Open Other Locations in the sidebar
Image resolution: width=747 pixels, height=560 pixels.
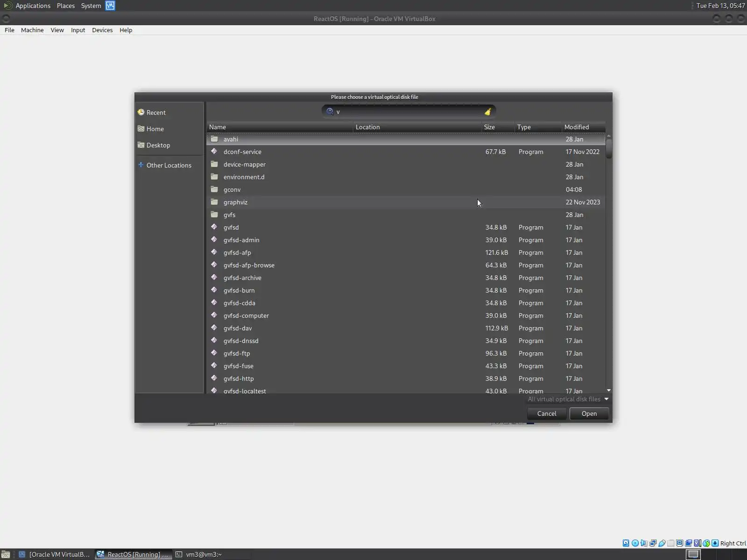[169, 165]
